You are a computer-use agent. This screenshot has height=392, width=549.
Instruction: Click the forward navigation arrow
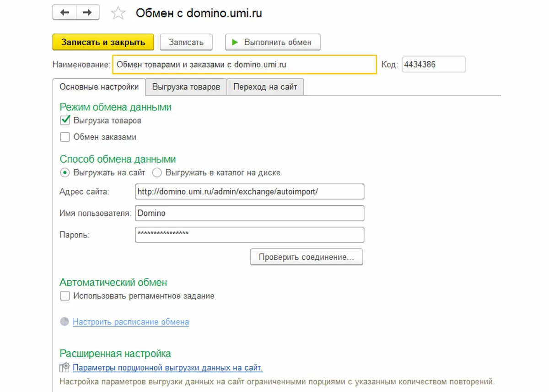(x=87, y=13)
